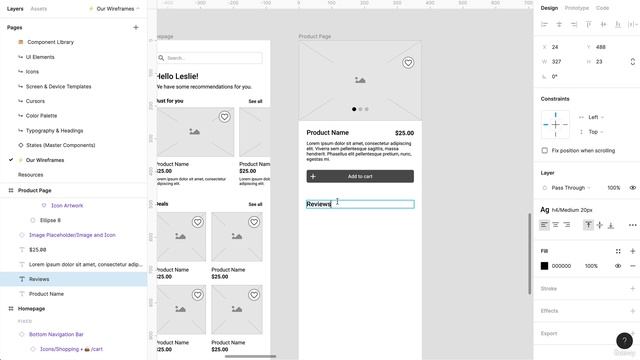Screen dimensions: 640x360
Task: Click right panel vertical scrollbar
Action: coord(529,253)
